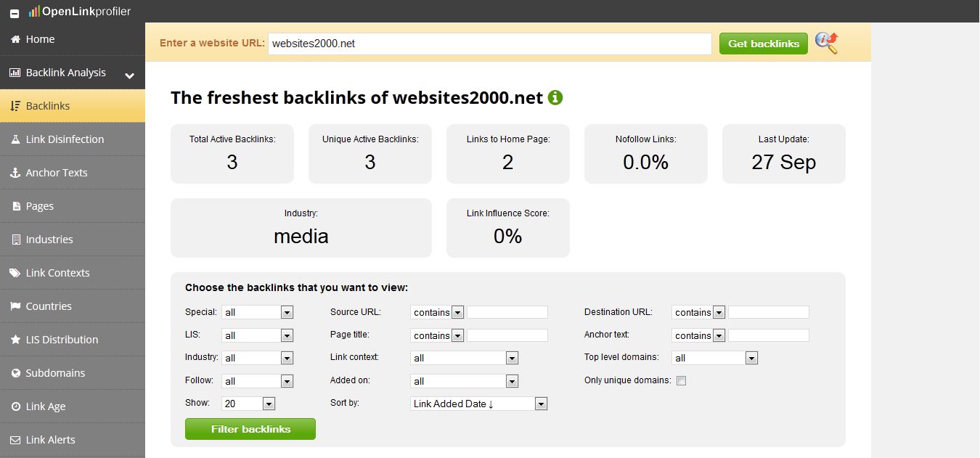
Task: Open the Source URL contains dropdown
Action: pyautogui.click(x=437, y=312)
